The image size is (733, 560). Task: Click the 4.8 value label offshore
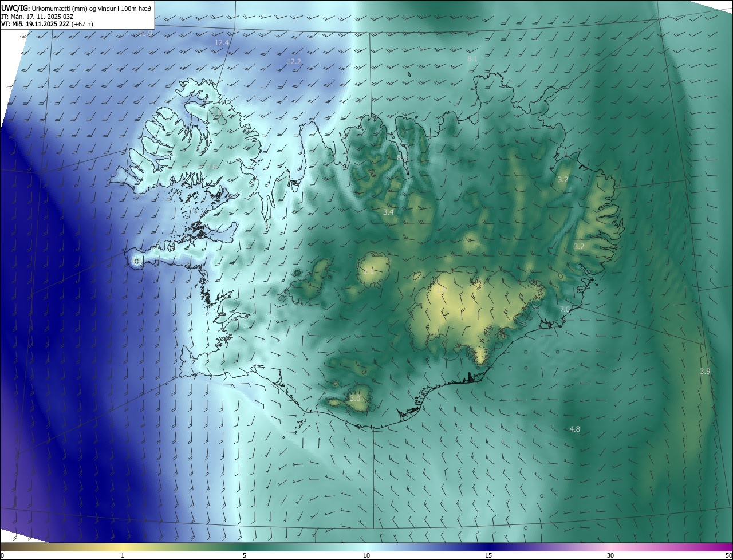(575, 429)
